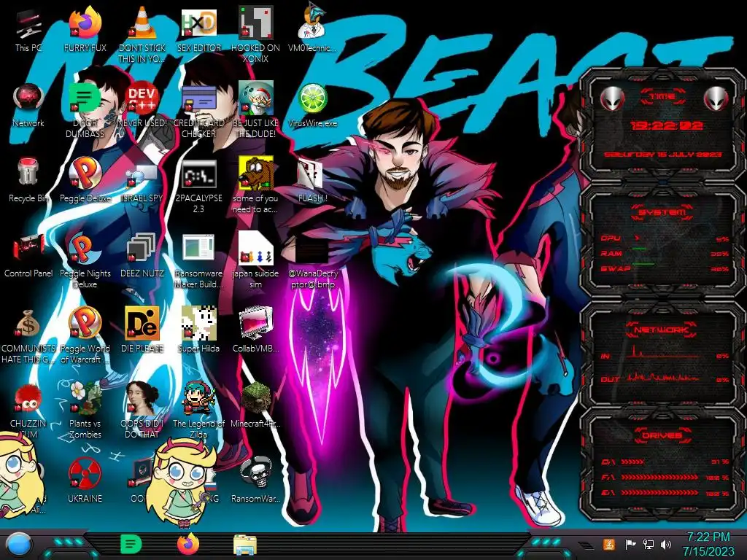This screenshot has height=560, width=747.
Task: Open the taskbar clock showing 7:22 PM
Action: click(708, 544)
